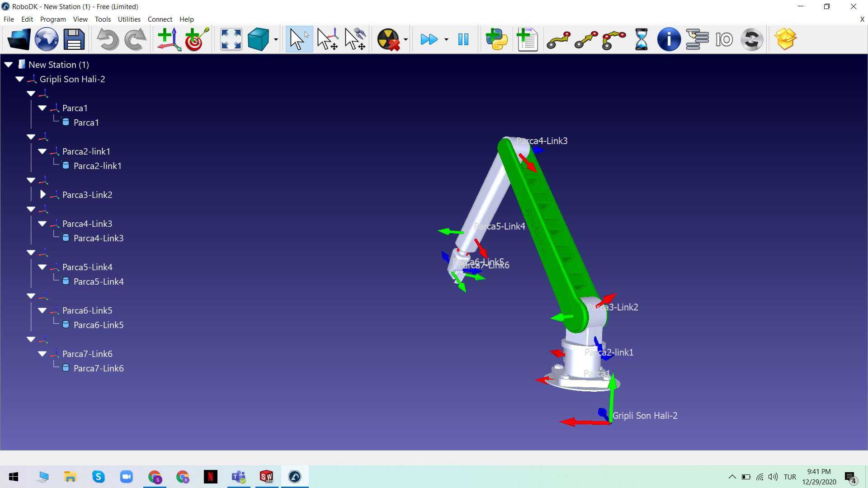Click the Pause instruction hourglass icon
The image size is (868, 488).
click(641, 39)
